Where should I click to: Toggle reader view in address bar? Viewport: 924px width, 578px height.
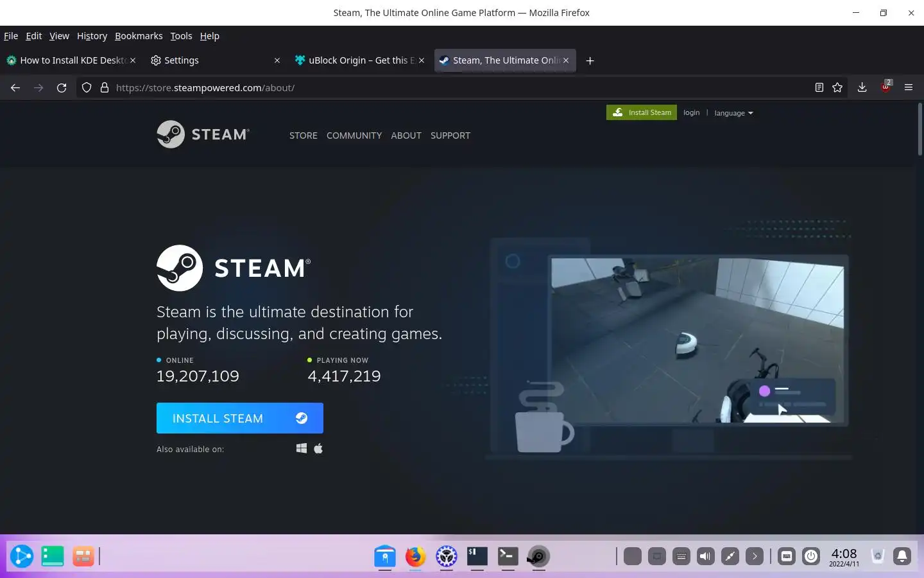(819, 88)
